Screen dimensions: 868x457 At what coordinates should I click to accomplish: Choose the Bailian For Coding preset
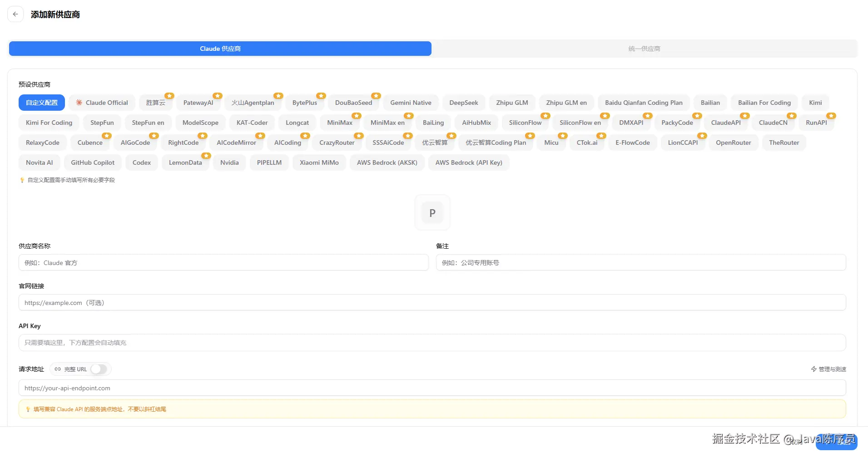tap(764, 103)
